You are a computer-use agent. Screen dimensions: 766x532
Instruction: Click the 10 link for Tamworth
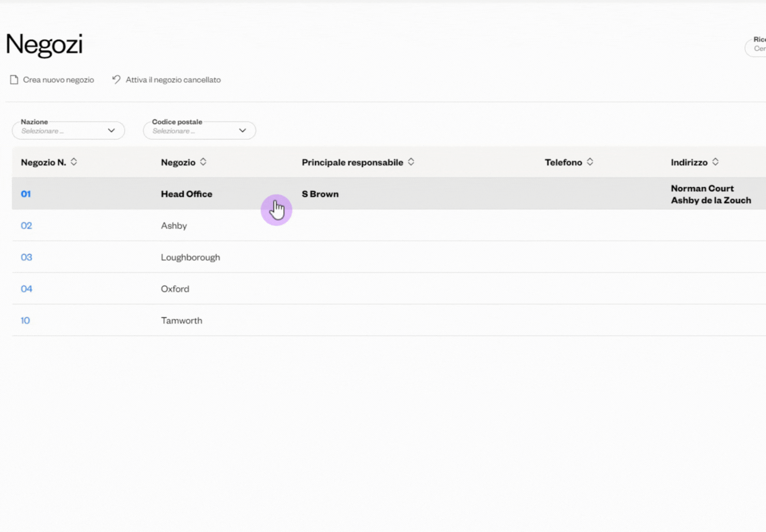25,320
